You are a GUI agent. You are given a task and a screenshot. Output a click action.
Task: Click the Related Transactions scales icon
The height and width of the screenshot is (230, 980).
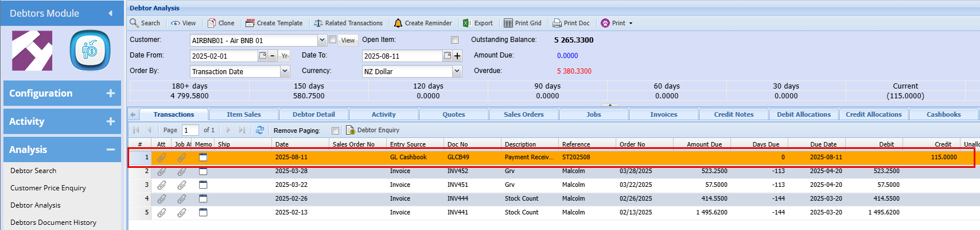(x=318, y=23)
